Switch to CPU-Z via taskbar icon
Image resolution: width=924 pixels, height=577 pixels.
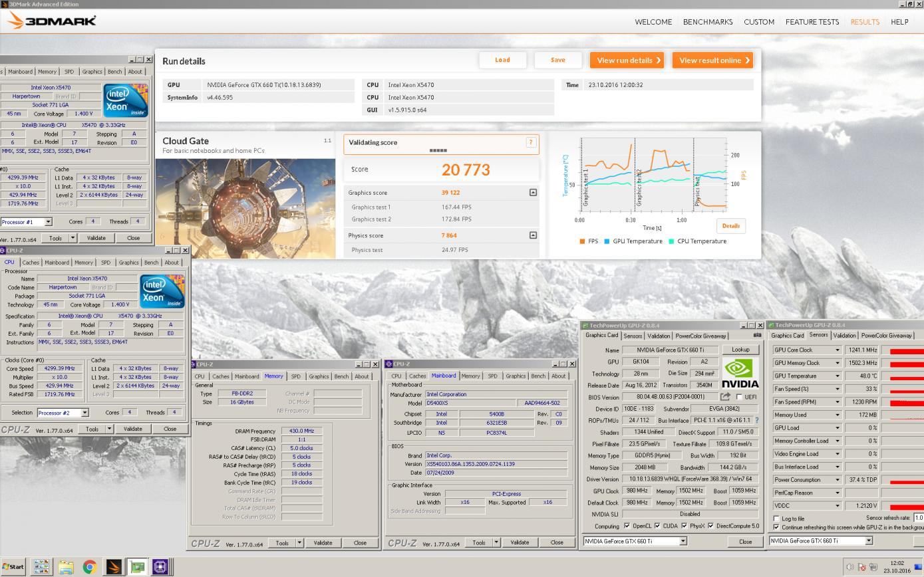click(160, 567)
